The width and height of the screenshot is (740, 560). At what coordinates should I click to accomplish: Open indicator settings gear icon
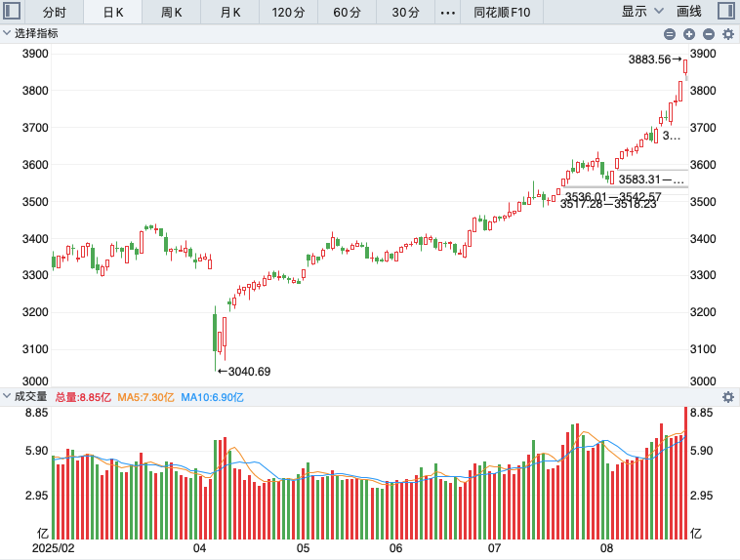click(x=728, y=34)
